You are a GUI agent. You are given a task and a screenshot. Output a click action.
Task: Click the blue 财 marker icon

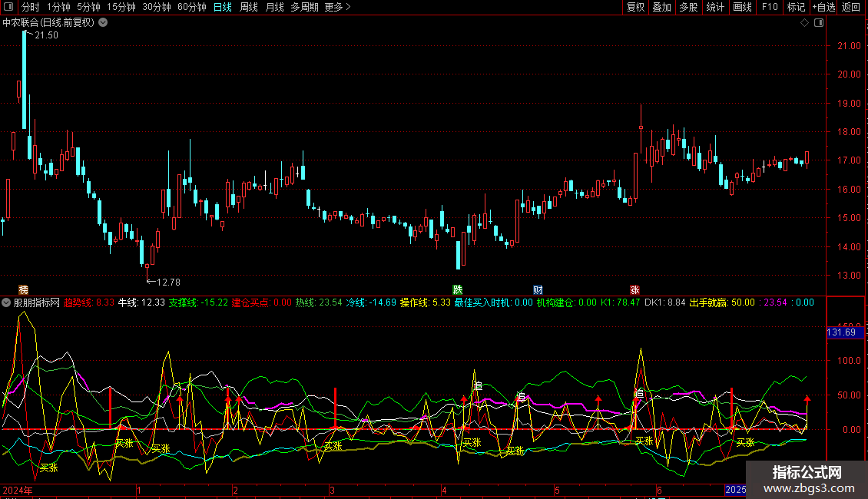538,289
